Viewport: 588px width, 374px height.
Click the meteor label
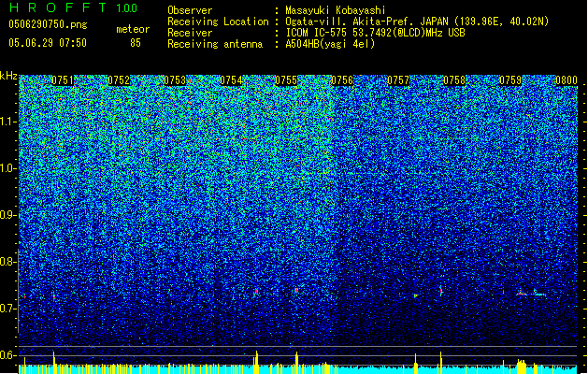tap(133, 29)
